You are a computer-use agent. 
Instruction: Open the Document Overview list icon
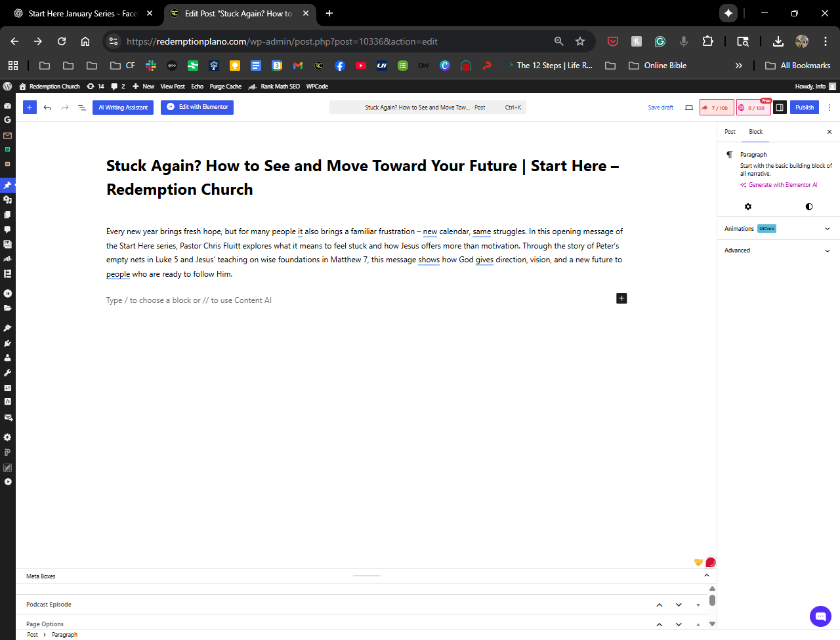82,108
